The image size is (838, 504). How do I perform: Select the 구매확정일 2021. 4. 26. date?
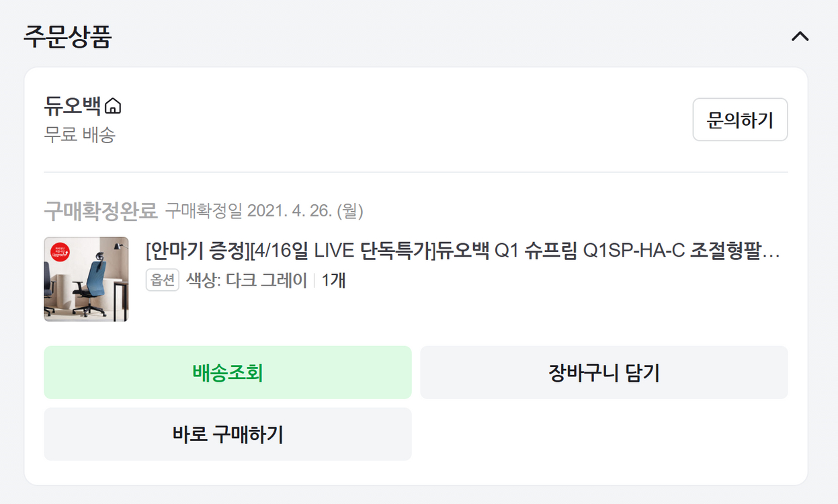click(x=264, y=211)
